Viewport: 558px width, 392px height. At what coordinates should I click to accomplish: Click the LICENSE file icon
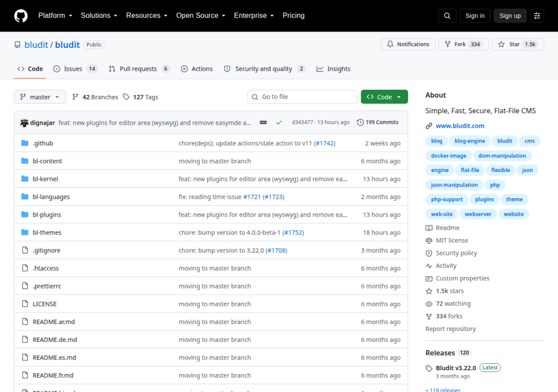tap(25, 304)
